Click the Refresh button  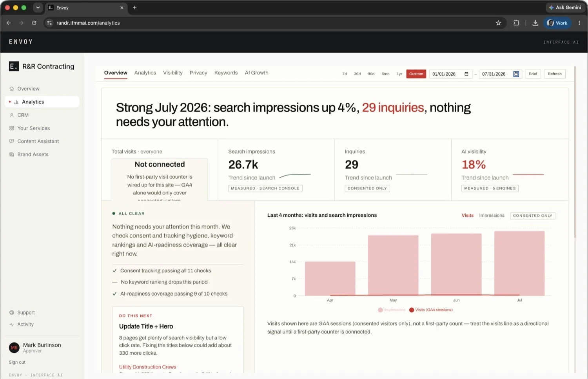pos(555,74)
